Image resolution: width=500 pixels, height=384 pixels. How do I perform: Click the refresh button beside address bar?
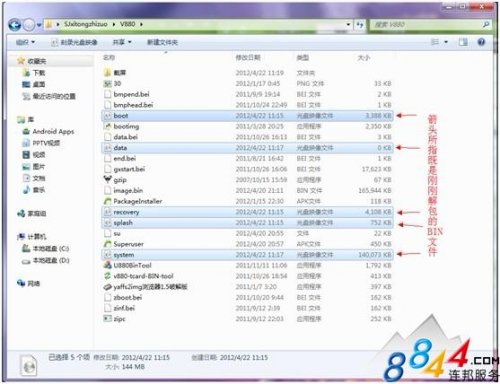coord(360,25)
